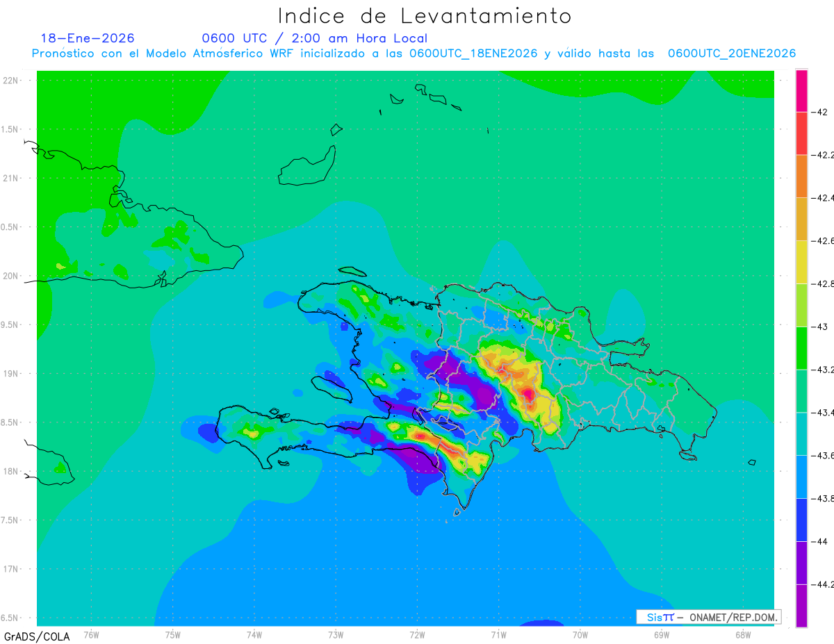Select the '-42.6' color scale value
This screenshot has width=834, height=644.
coord(822,241)
